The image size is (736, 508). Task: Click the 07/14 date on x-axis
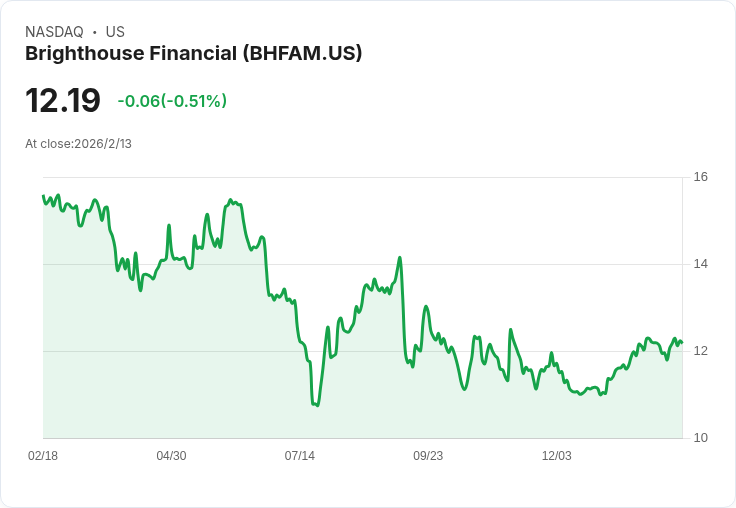point(299,456)
